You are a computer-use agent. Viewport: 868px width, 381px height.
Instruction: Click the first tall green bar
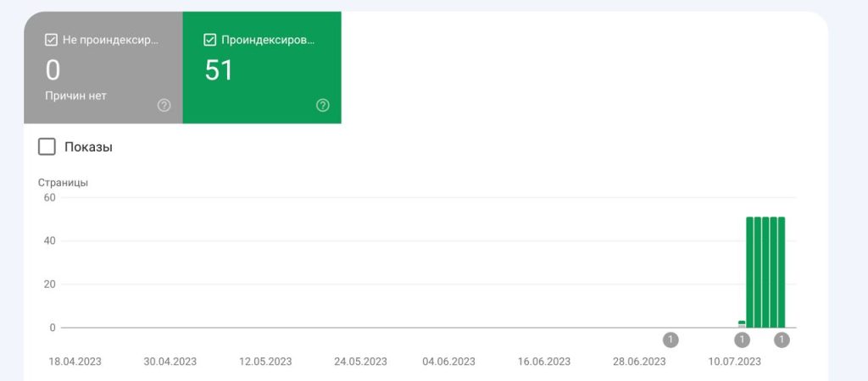(x=749, y=272)
